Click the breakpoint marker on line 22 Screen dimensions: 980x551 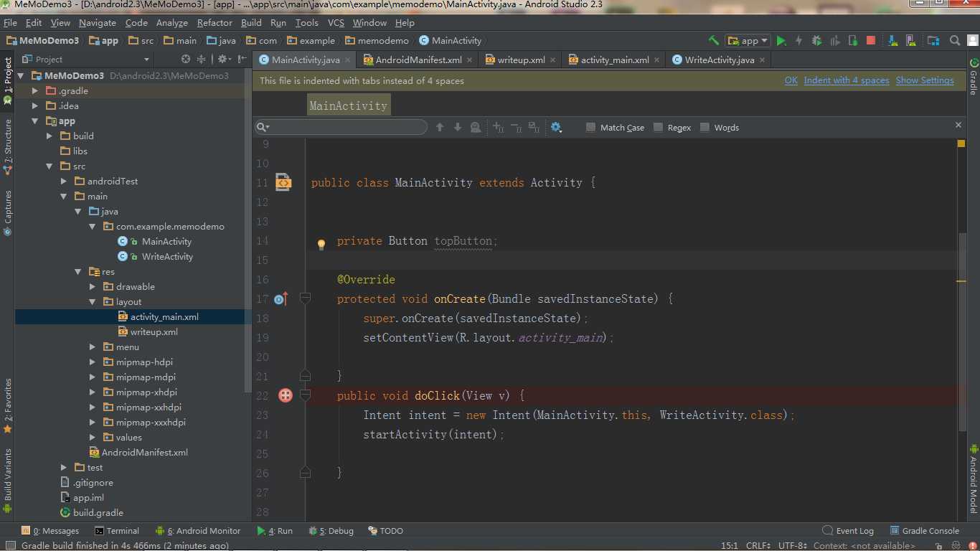tap(286, 395)
